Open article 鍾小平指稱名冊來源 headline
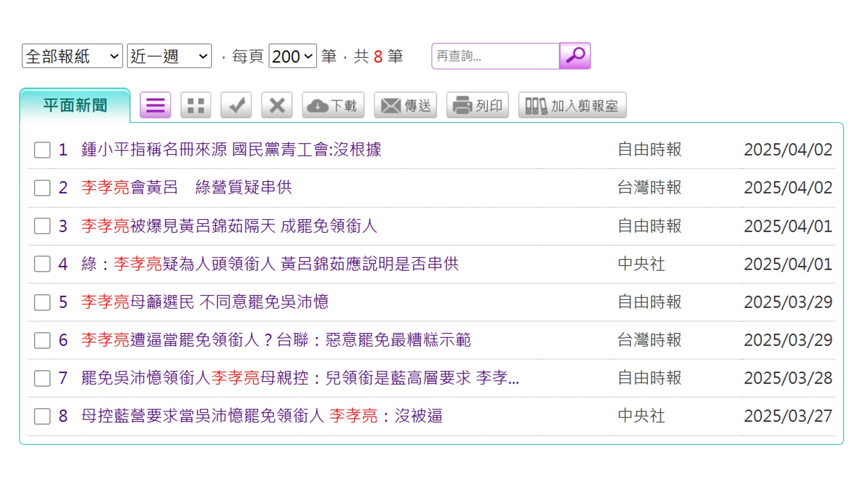 pos(231,150)
